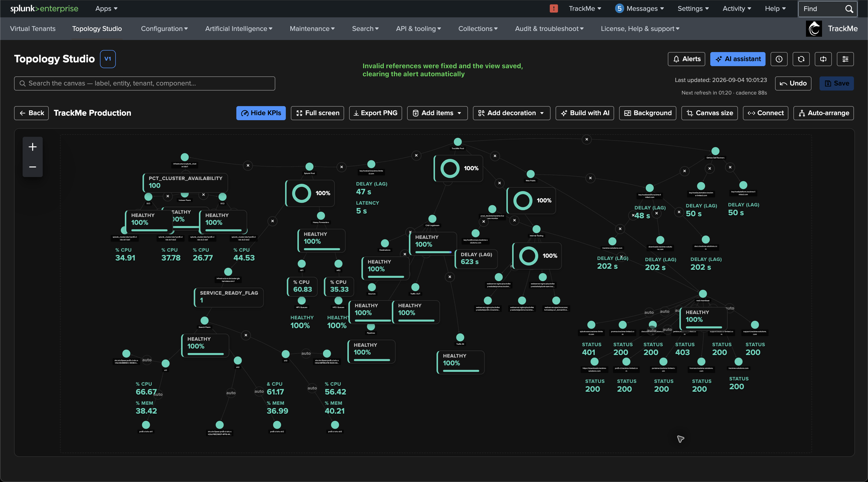Image resolution: width=868 pixels, height=482 pixels.
Task: Click the canvas zoom out minus button
Action: coord(33,167)
